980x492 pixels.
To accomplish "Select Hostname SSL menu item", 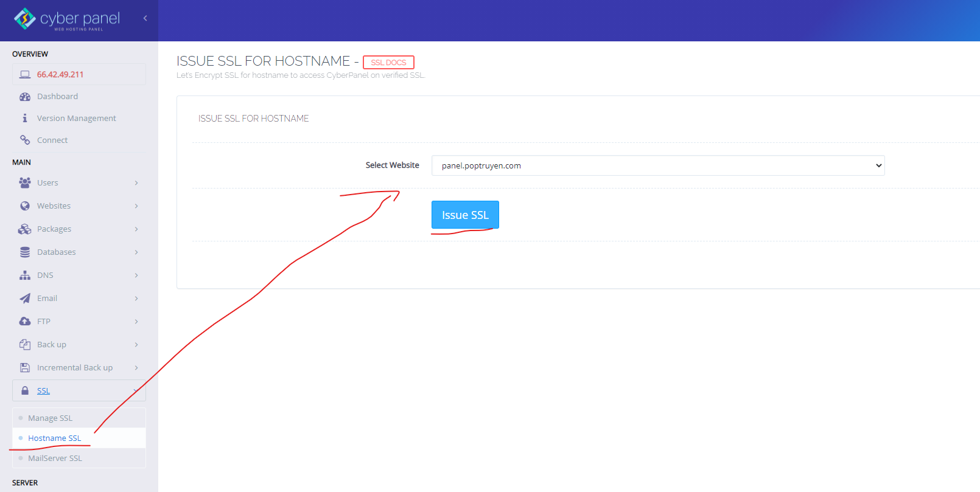I will click(x=54, y=438).
